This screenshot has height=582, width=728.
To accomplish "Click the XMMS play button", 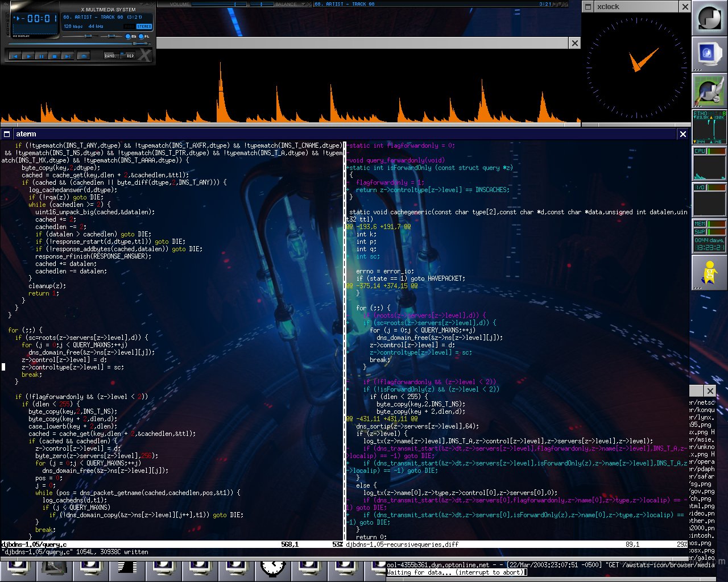I will pyautogui.click(x=28, y=56).
